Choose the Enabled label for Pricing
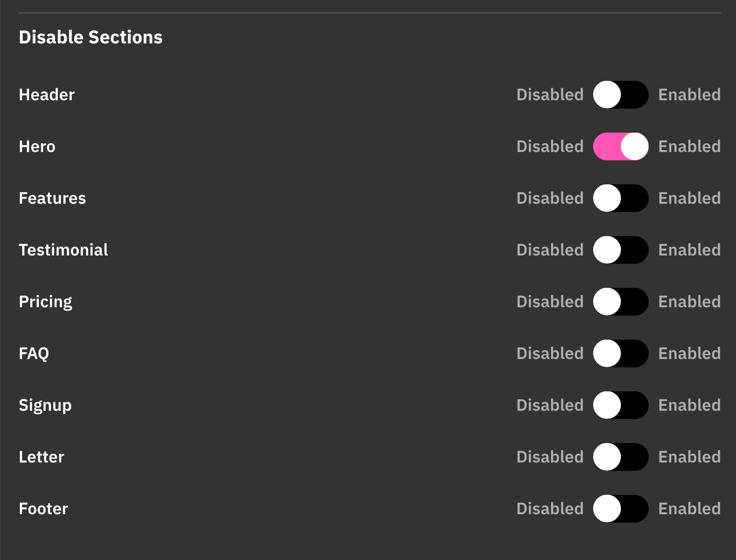This screenshot has width=736, height=560. pyautogui.click(x=689, y=302)
